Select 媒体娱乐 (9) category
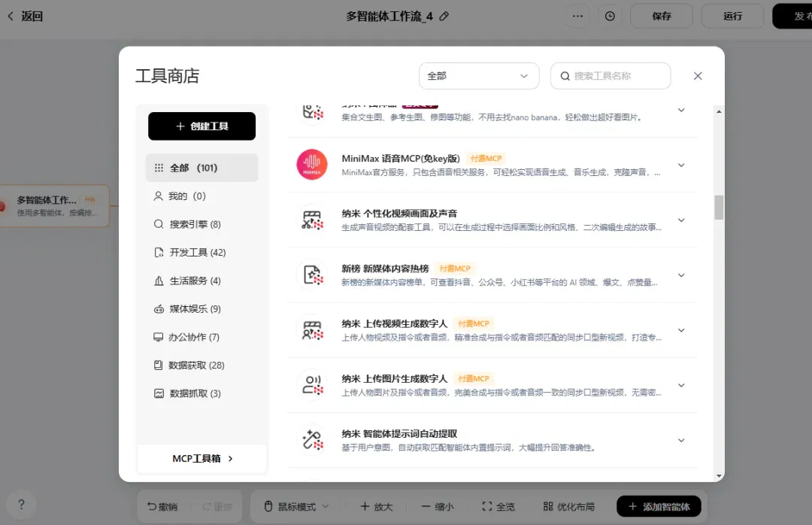The height and width of the screenshot is (525, 812). click(202, 309)
